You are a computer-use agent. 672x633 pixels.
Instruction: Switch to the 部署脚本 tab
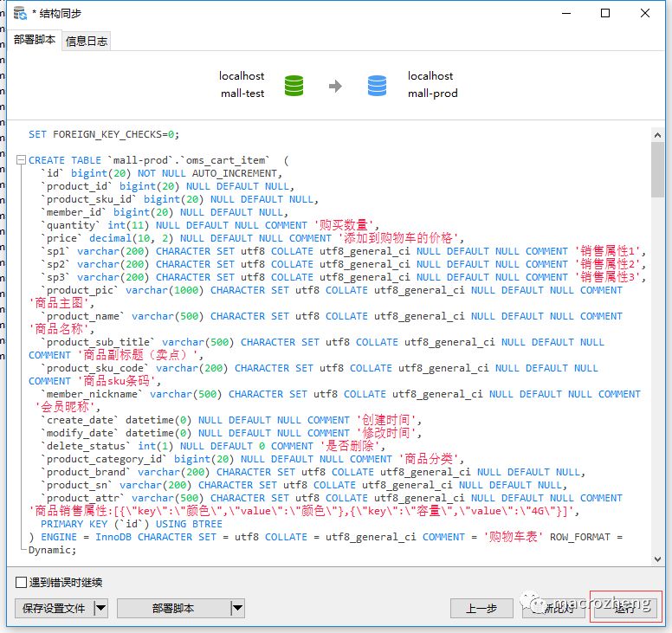tap(35, 40)
